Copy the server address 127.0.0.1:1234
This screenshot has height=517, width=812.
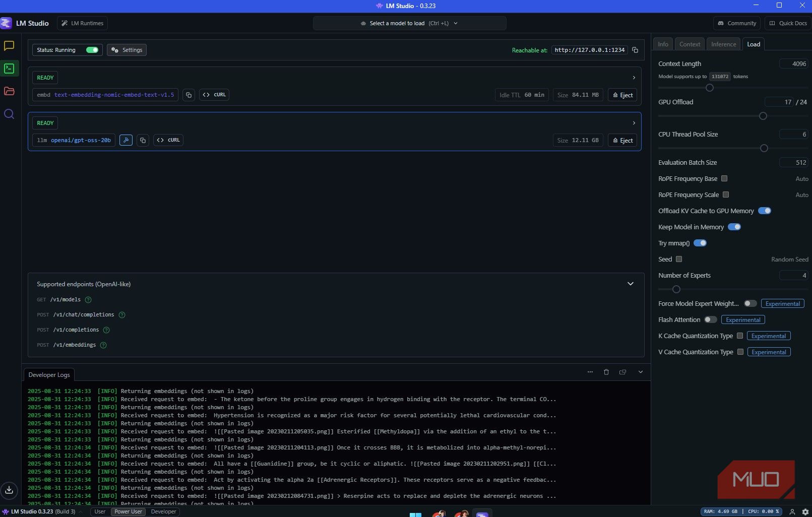pos(635,50)
